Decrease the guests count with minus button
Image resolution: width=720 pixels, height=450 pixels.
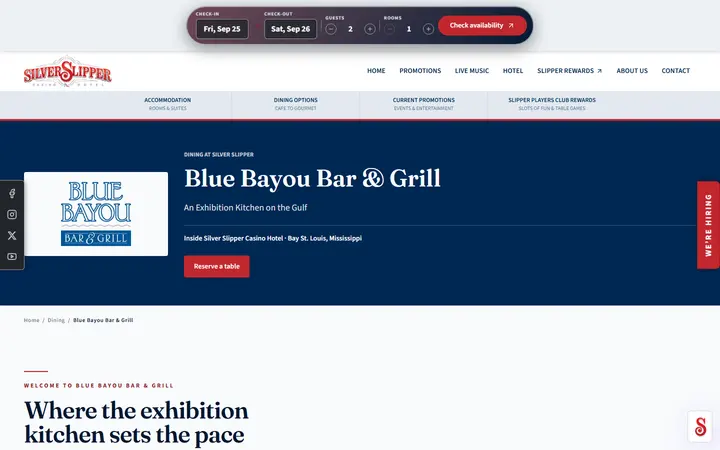click(x=331, y=29)
